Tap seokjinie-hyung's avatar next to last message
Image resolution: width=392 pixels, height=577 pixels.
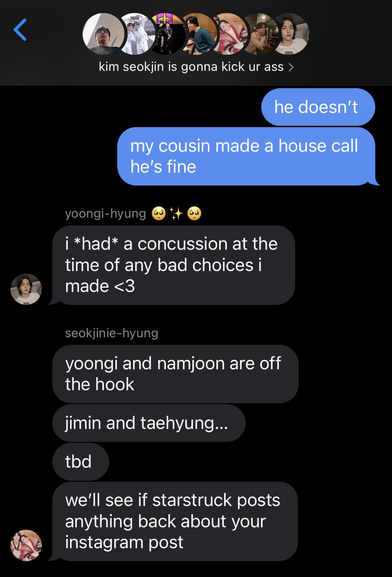point(26,545)
